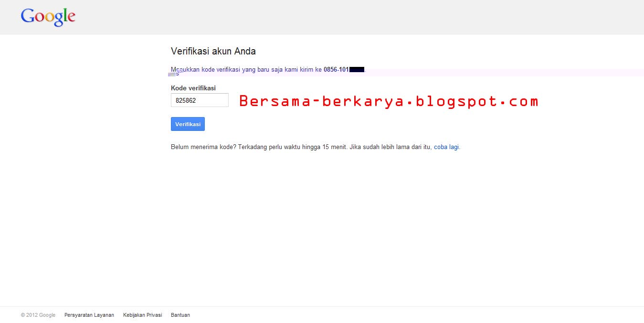Click the Google logo at top left
Image resolution: width=644 pixels, height=323 pixels.
coord(48,17)
